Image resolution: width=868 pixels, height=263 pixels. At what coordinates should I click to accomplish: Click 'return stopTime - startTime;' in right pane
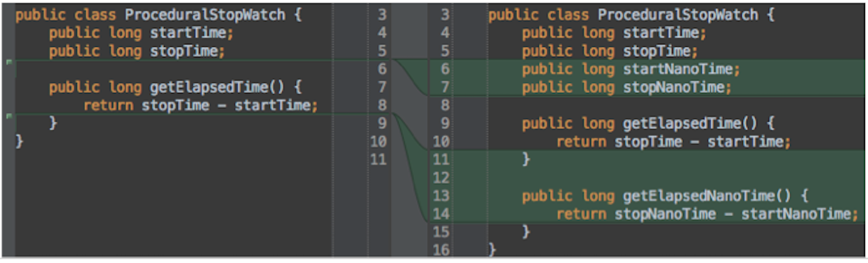674,142
